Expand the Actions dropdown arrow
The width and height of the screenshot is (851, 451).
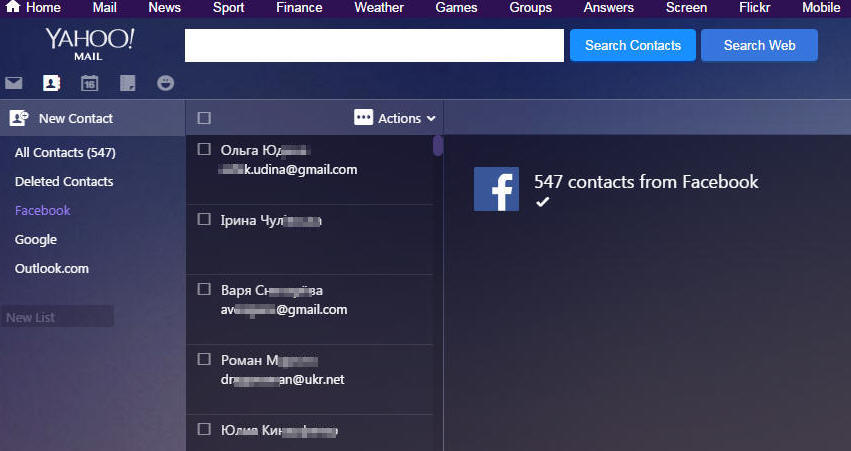(x=431, y=118)
